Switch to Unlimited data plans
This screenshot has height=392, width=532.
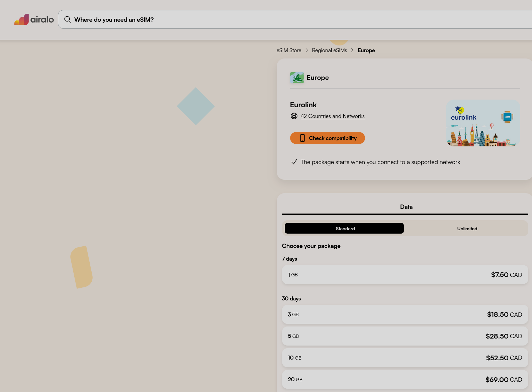pyautogui.click(x=467, y=229)
